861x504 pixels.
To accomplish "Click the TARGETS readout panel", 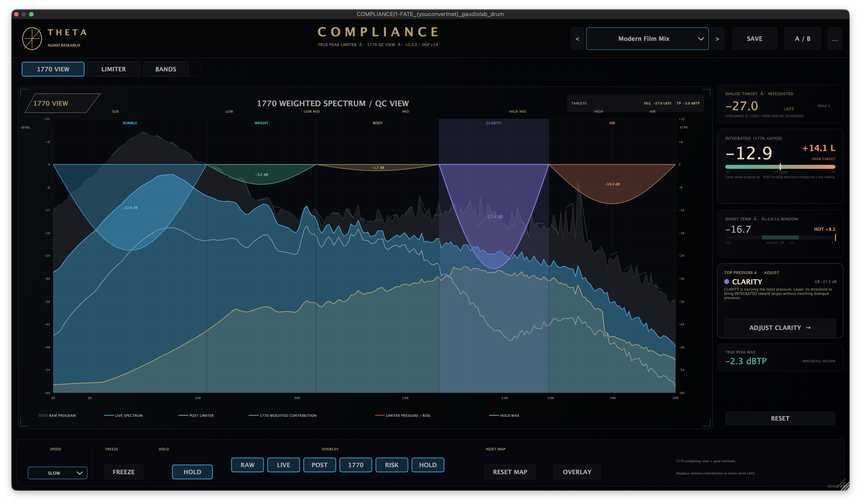I will (635, 103).
